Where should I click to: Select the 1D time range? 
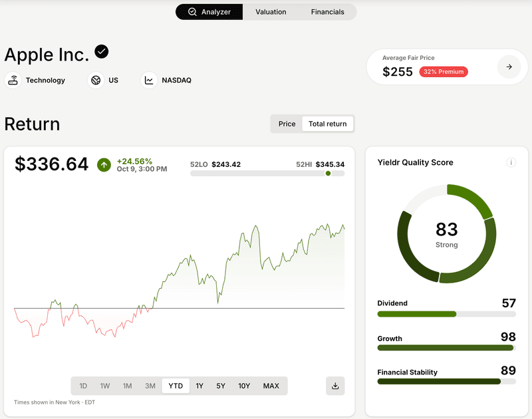click(83, 386)
